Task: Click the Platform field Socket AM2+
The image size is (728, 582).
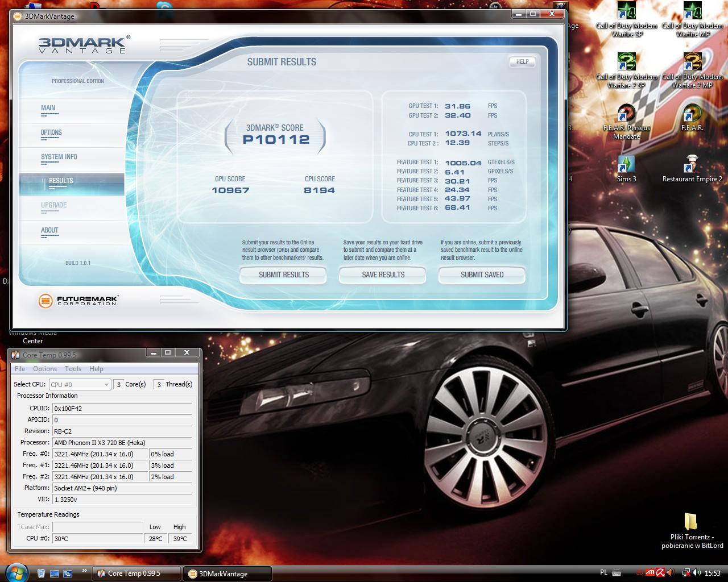Action: pos(122,488)
